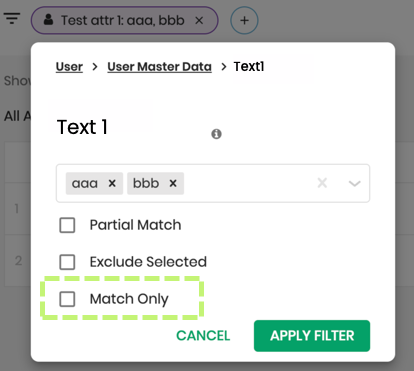Add a new filter with plus button

[244, 20]
